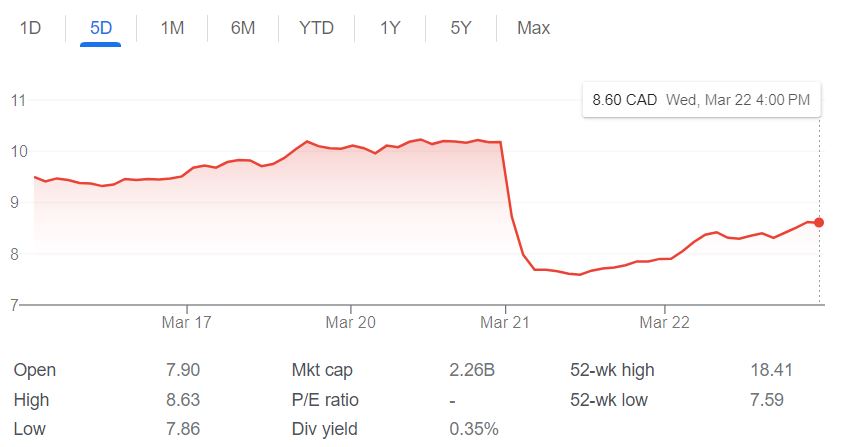Open the 1Y time range tab
Image resolution: width=858 pixels, height=447 pixels.
click(390, 28)
